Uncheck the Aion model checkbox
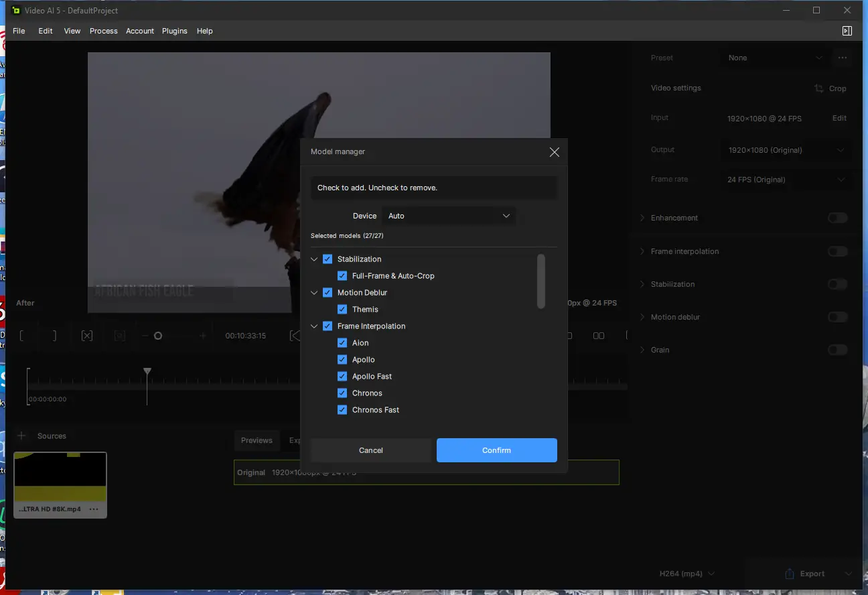 tap(342, 343)
